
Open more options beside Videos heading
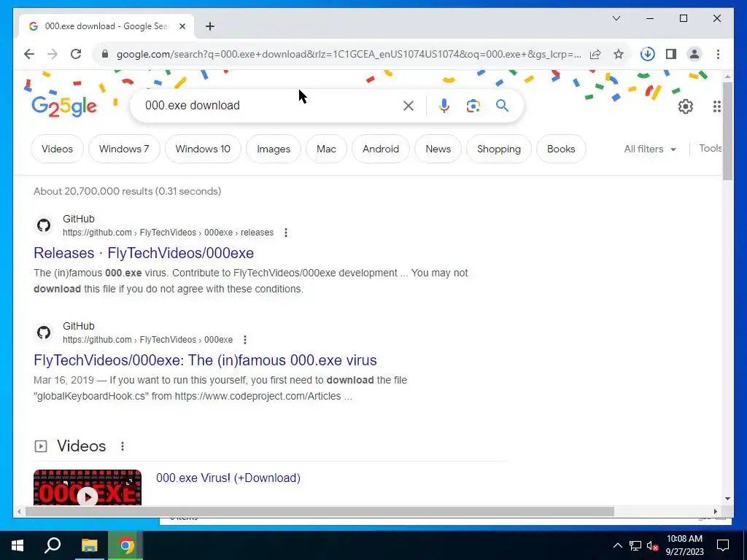(x=123, y=446)
